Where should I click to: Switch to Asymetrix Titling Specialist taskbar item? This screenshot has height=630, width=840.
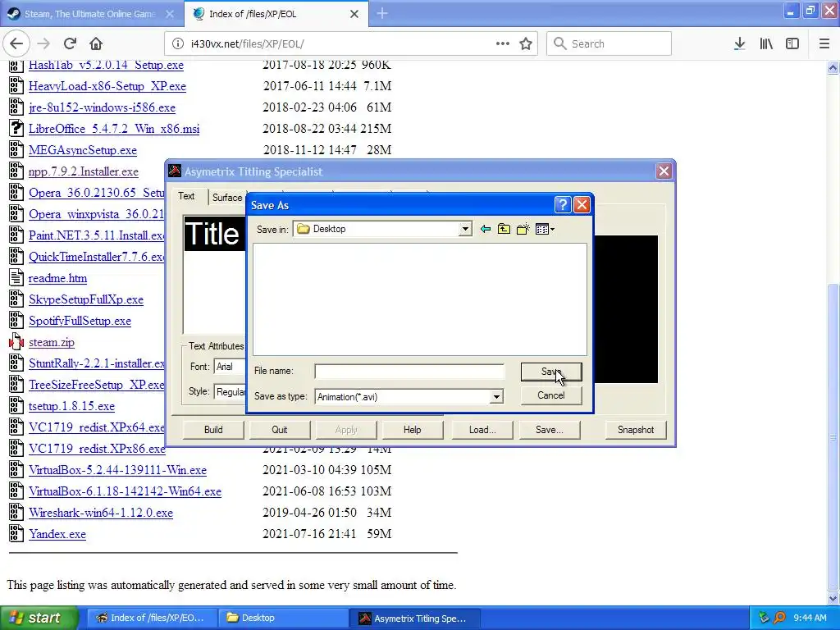[x=414, y=618]
